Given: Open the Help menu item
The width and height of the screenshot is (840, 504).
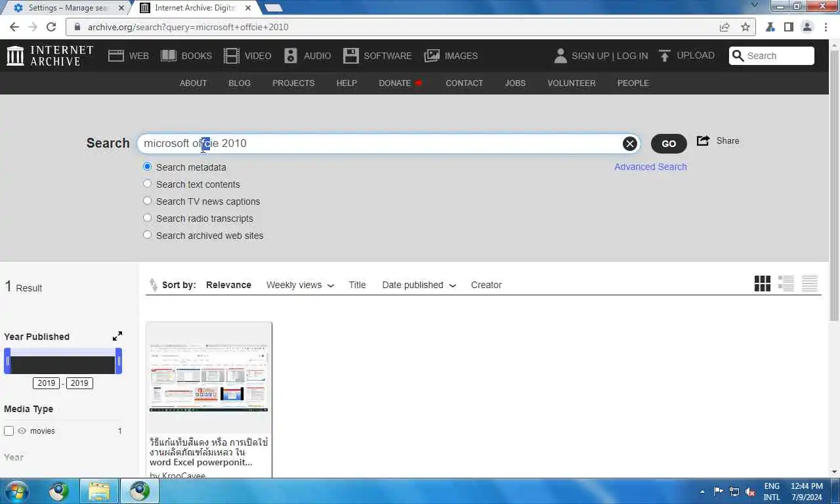Looking at the screenshot, I should point(346,83).
